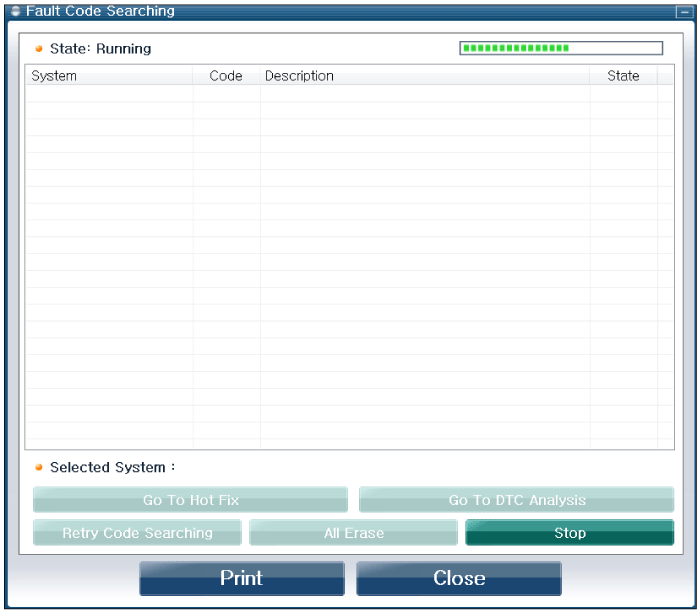
Task: Click the 'Selected System :' label
Action: [x=112, y=467]
